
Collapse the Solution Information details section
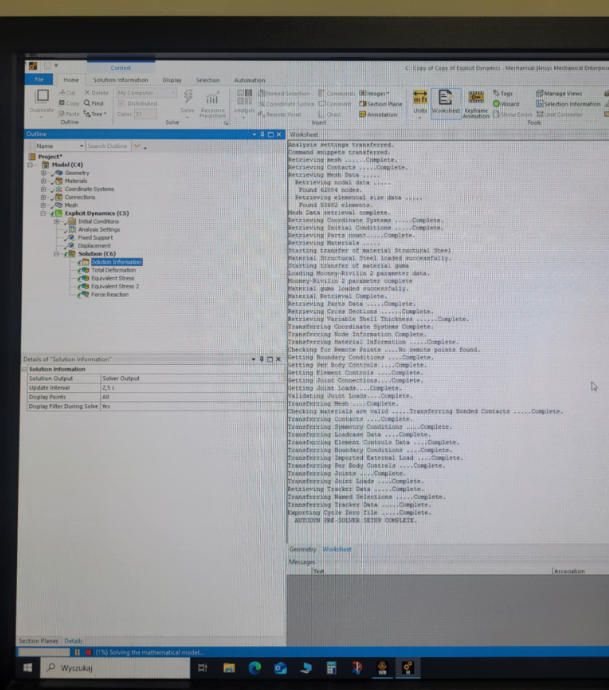(x=25, y=369)
